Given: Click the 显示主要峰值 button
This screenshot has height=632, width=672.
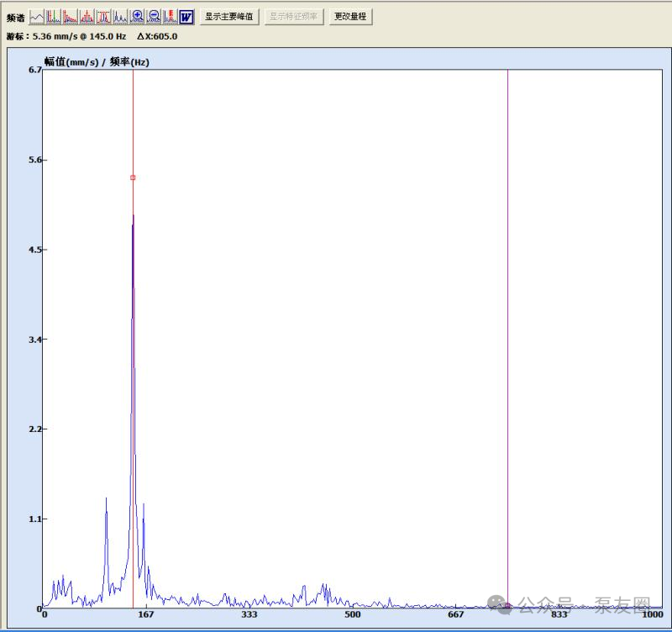Looking at the screenshot, I should (x=229, y=17).
